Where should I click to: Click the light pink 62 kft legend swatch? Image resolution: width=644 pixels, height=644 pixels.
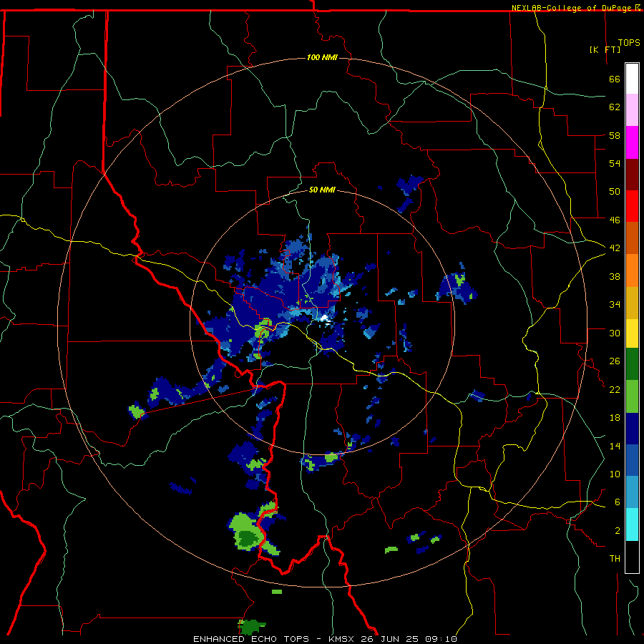pos(632,110)
